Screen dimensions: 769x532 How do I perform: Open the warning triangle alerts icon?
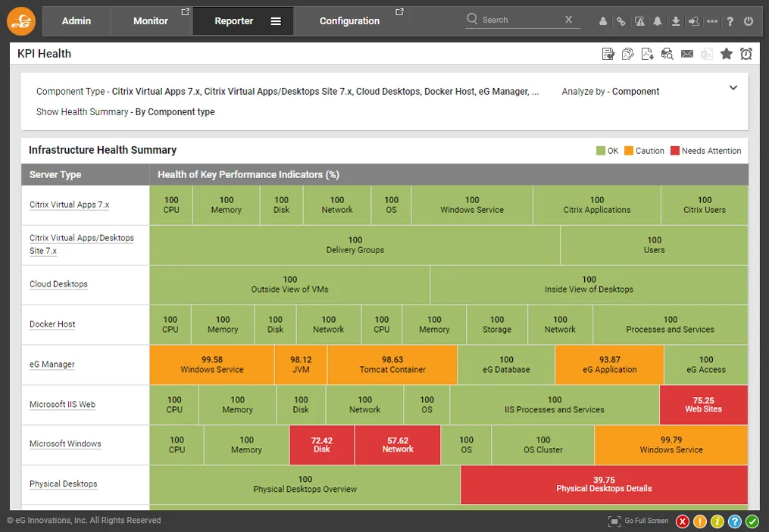coord(639,21)
